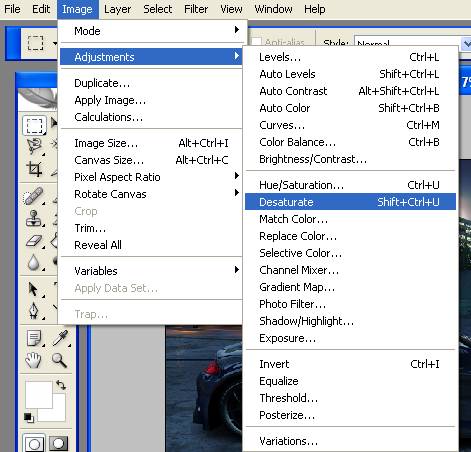Choose Hue/Saturation...
Screen dimensions: 471x452
[350, 185]
